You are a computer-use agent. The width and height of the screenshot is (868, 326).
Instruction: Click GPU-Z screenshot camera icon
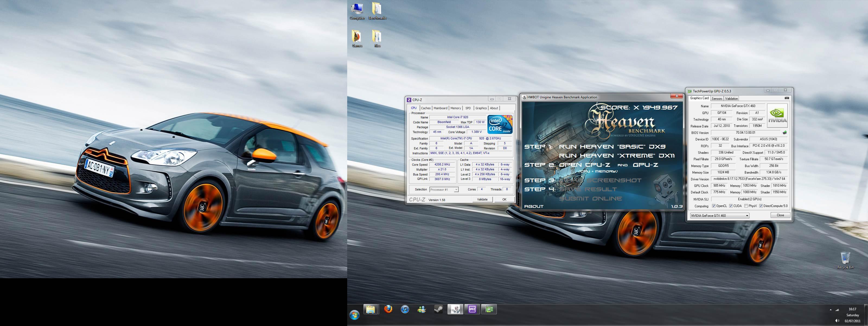pyautogui.click(x=787, y=98)
